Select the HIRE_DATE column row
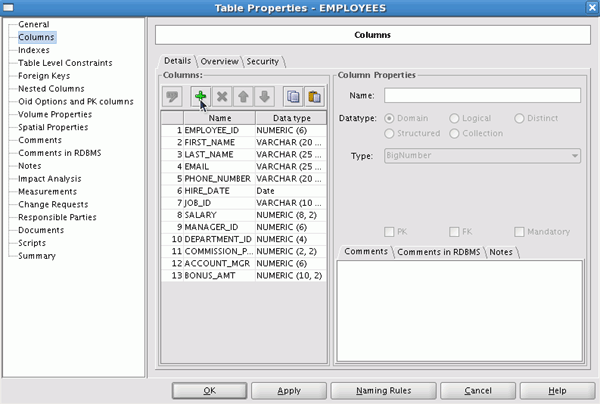The height and width of the screenshot is (404, 600). point(244,191)
